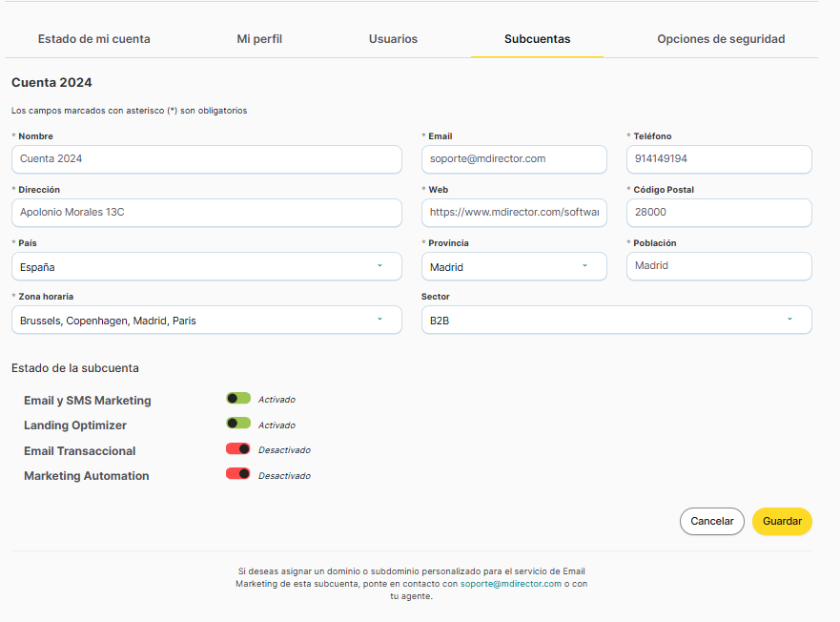This screenshot has width=840, height=622.
Task: Click the Guardar button
Action: coord(782,521)
